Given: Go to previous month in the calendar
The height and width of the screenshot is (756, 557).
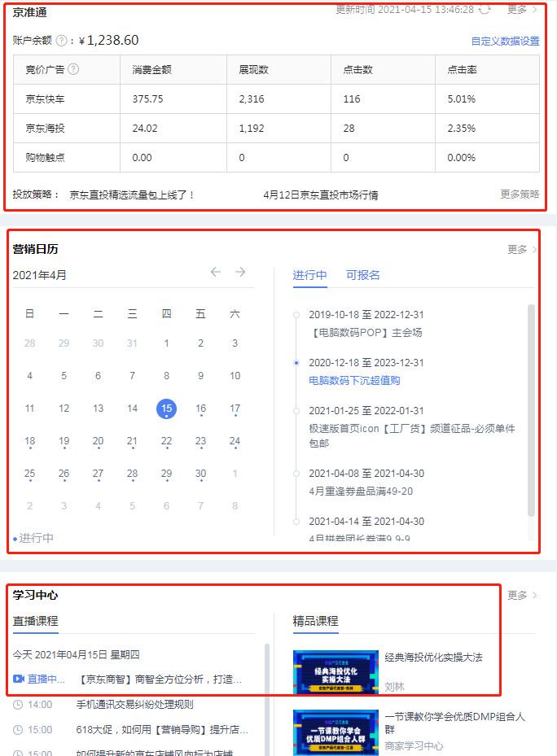Looking at the screenshot, I should point(216,272).
